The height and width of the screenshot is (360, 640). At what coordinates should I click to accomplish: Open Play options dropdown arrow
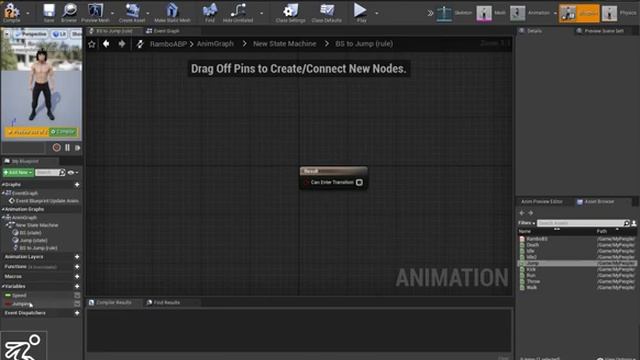(376, 13)
